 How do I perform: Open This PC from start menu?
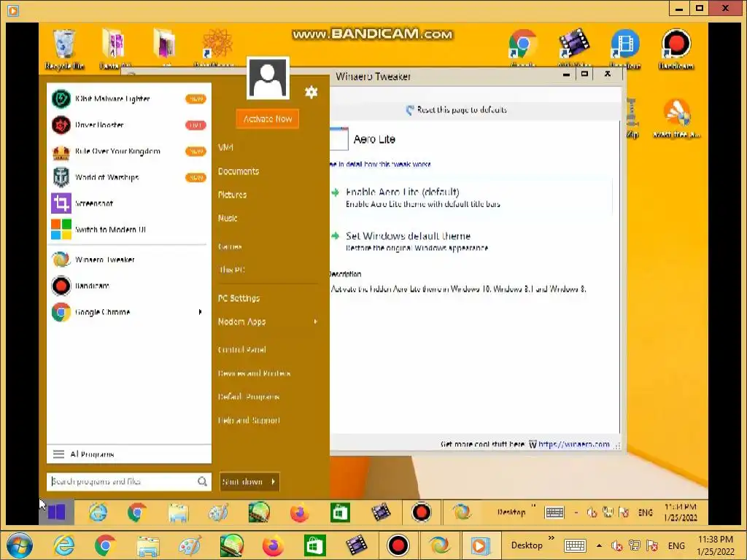(x=231, y=270)
